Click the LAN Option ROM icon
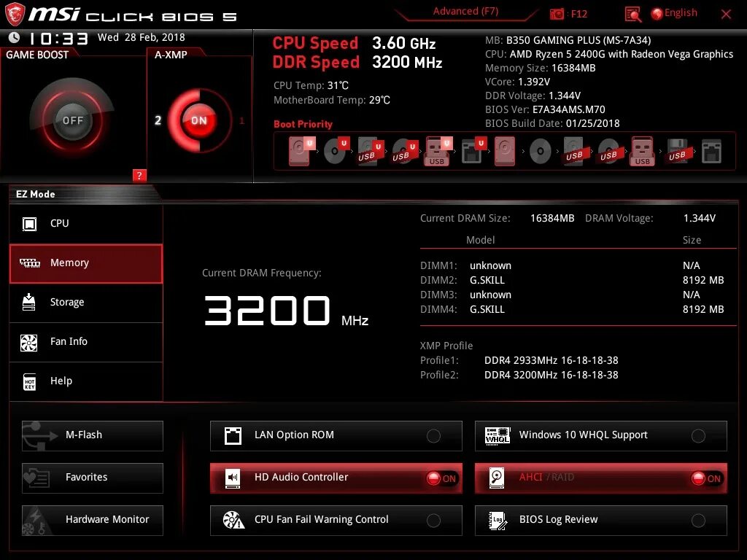This screenshot has height=560, width=747. [233, 436]
